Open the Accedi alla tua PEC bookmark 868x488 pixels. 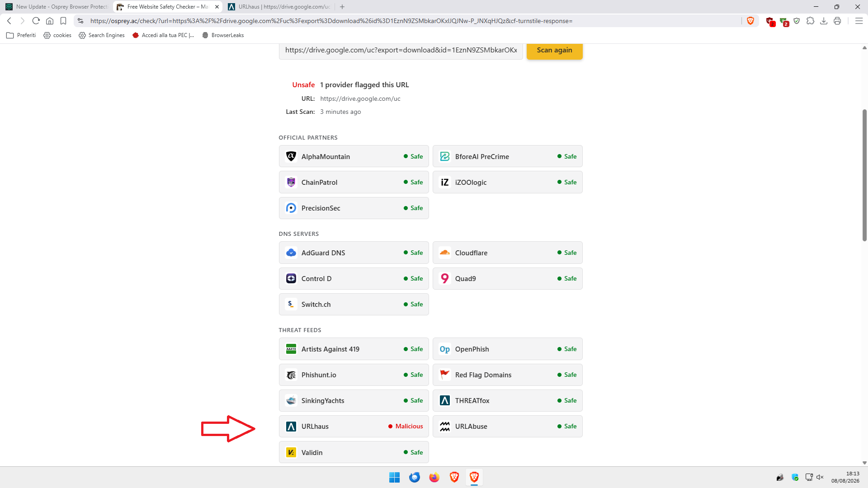click(163, 35)
